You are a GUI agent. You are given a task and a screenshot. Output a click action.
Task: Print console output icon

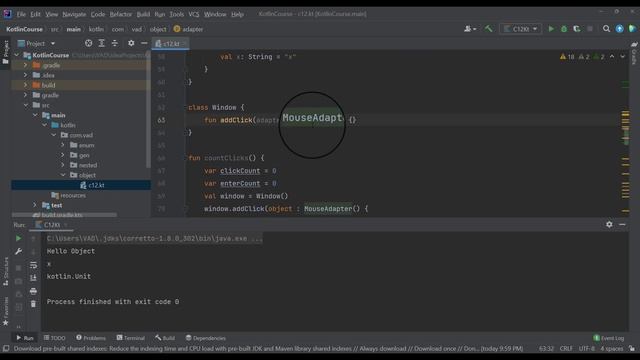click(33, 291)
